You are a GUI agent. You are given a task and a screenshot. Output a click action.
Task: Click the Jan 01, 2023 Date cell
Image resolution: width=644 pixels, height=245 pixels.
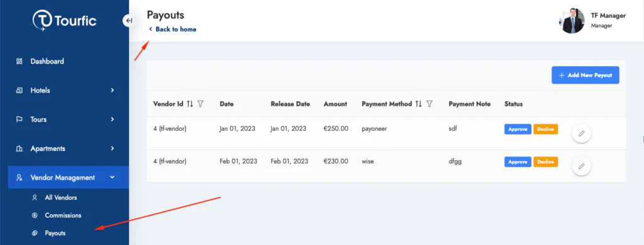click(237, 128)
